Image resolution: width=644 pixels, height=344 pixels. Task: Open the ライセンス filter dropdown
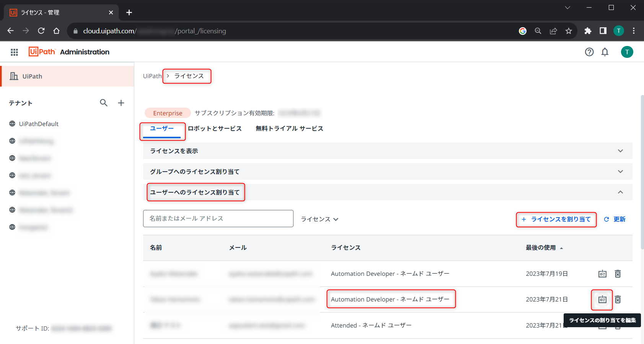pos(320,219)
